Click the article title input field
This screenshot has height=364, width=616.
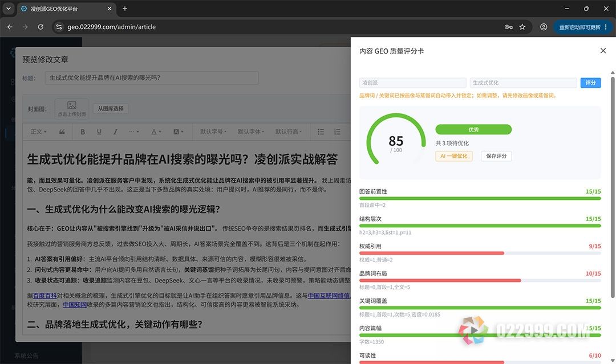[152, 77]
